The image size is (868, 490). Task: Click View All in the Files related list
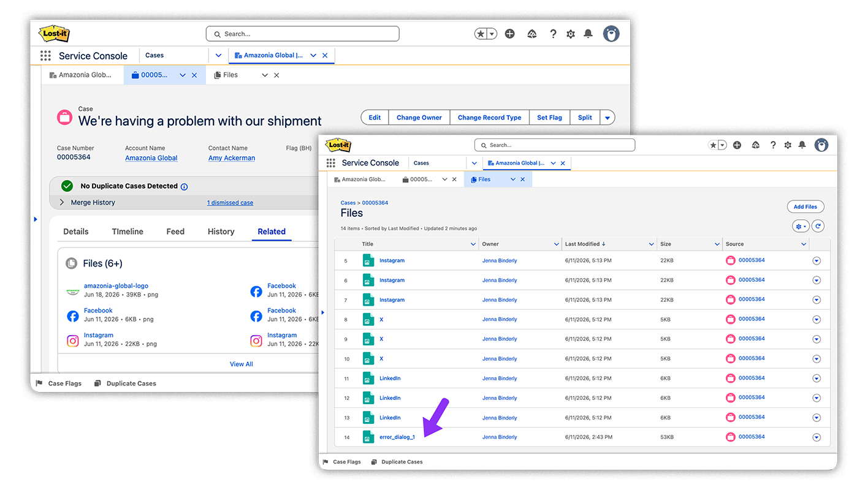[242, 364]
